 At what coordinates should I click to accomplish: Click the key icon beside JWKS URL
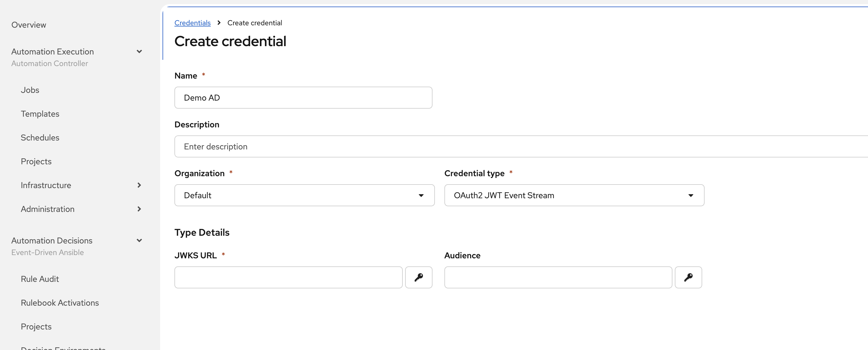pyautogui.click(x=419, y=277)
